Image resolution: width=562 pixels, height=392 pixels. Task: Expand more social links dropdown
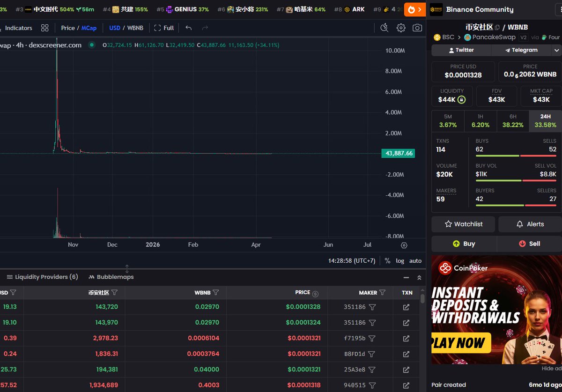556,50
